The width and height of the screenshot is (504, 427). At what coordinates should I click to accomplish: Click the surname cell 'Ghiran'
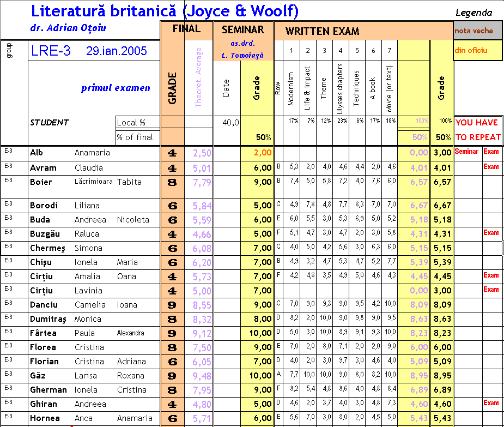(x=44, y=404)
